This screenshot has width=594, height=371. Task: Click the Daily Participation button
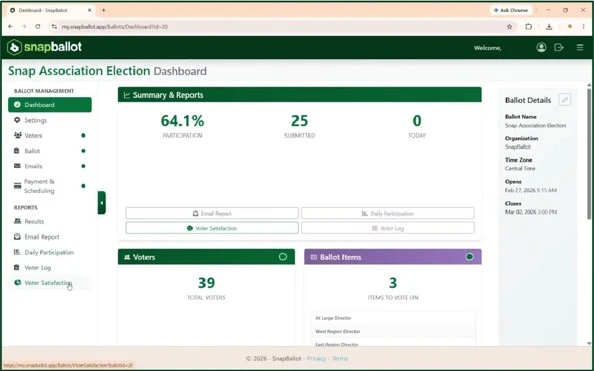(388, 213)
